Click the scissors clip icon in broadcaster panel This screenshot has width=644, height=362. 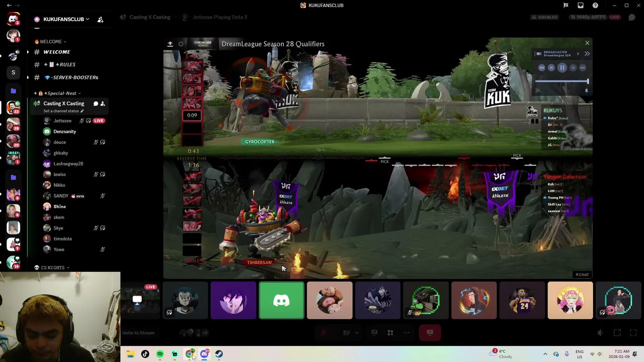(538, 91)
